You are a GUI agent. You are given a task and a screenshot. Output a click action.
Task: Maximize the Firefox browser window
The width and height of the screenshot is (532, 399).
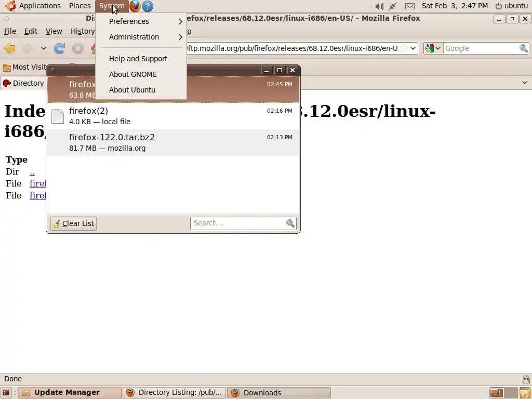click(x=512, y=19)
